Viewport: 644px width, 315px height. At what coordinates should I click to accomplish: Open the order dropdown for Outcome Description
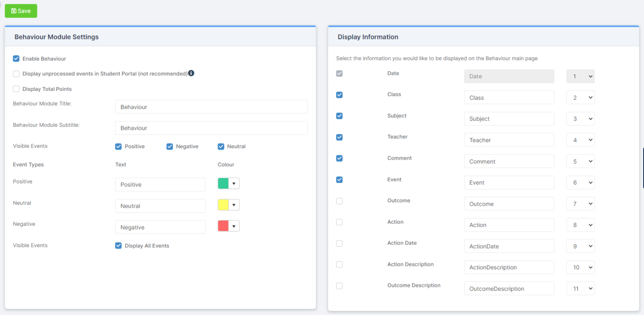580,288
